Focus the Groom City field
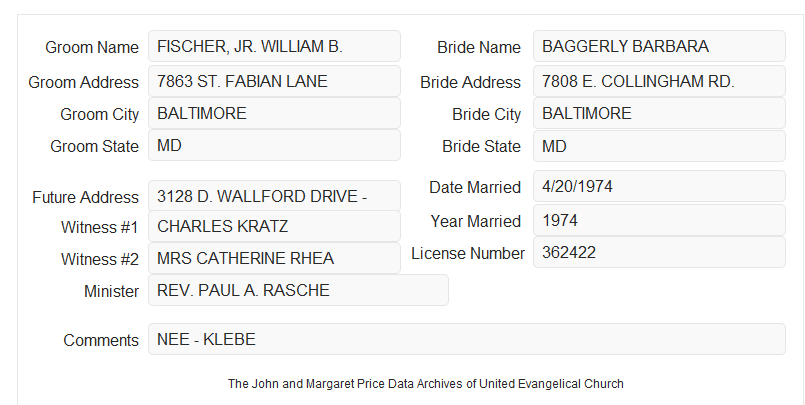Image resolution: width=805 pixels, height=405 pixels. [274, 113]
